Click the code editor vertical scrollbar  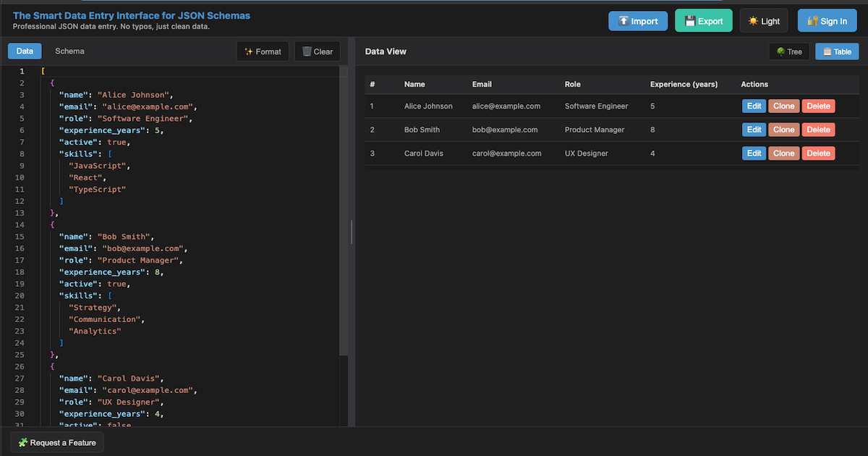[x=344, y=210]
